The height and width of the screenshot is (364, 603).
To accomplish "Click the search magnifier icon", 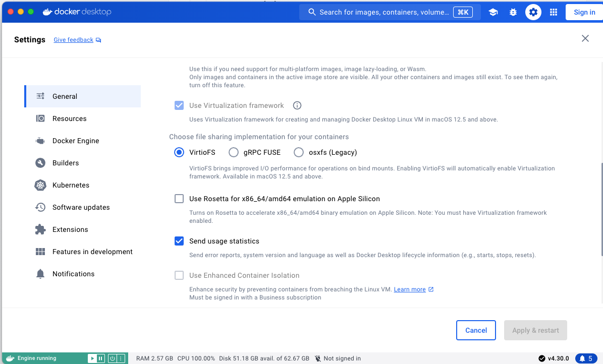I will [312, 12].
